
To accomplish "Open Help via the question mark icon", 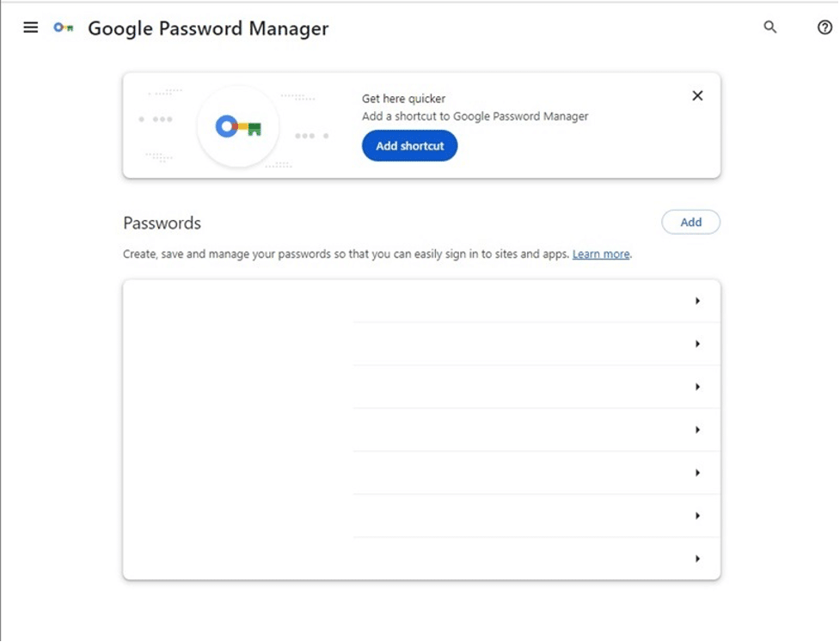I will point(823,28).
